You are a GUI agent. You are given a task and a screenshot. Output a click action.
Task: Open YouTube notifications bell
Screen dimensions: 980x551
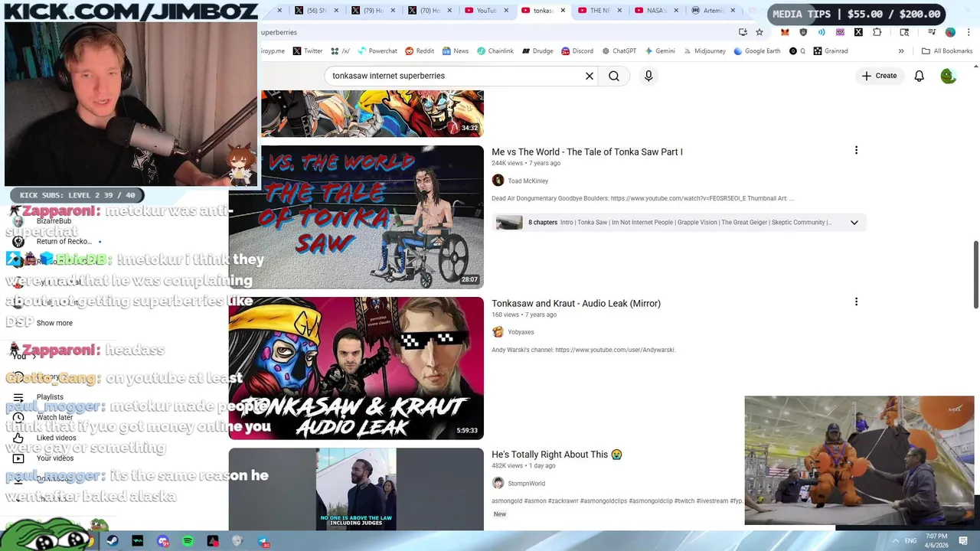click(x=919, y=76)
